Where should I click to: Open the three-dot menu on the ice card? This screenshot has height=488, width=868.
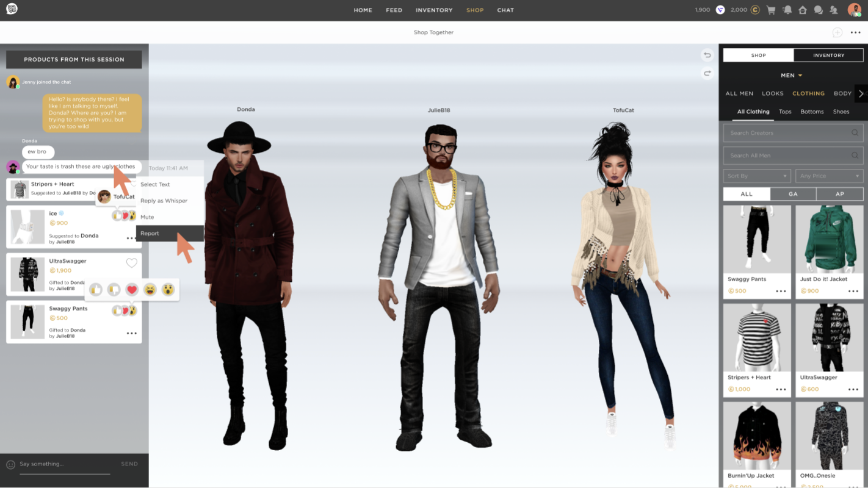point(131,239)
